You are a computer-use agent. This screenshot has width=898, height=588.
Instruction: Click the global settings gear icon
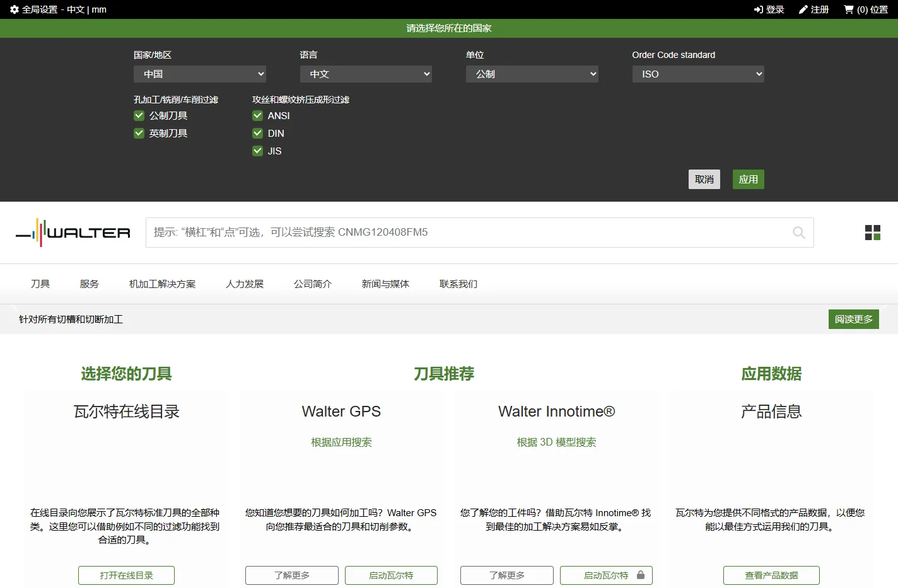(15, 9)
